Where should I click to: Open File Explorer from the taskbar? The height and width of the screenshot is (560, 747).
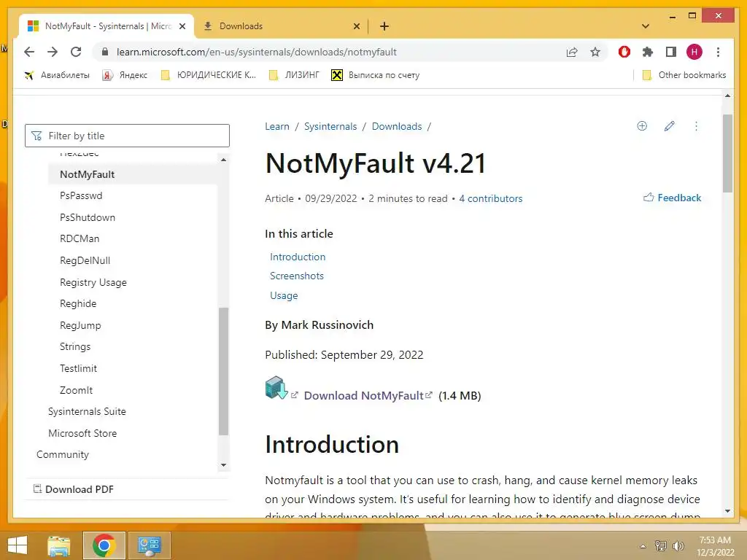pos(59,545)
